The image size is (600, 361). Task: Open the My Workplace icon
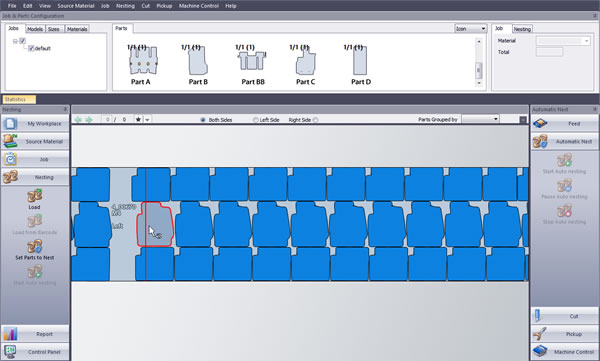tap(10, 124)
